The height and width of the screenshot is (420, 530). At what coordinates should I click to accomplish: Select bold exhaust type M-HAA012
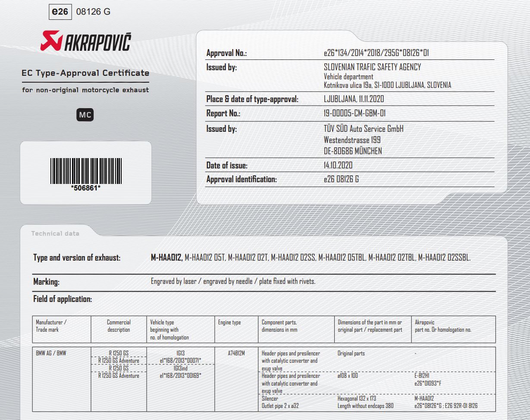pos(166,258)
